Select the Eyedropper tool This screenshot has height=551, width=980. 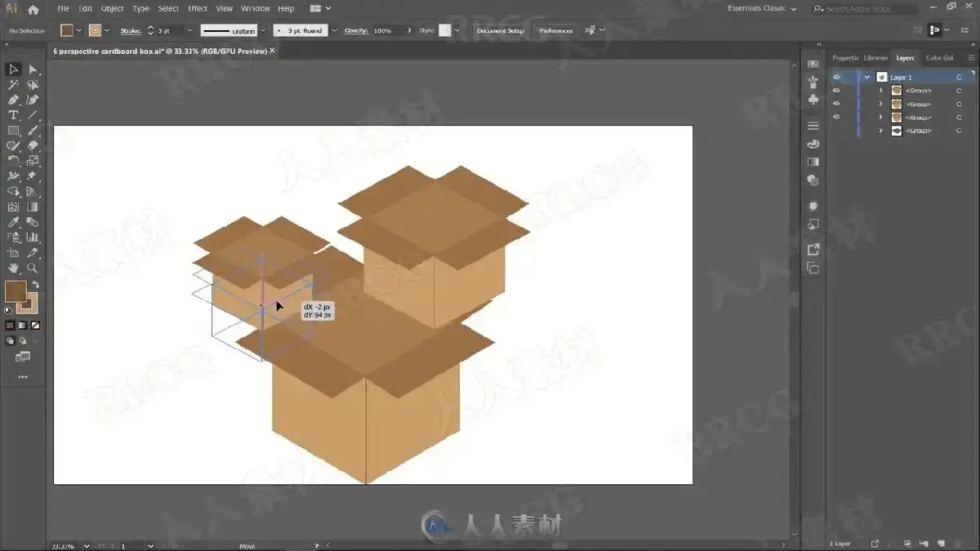tap(14, 222)
